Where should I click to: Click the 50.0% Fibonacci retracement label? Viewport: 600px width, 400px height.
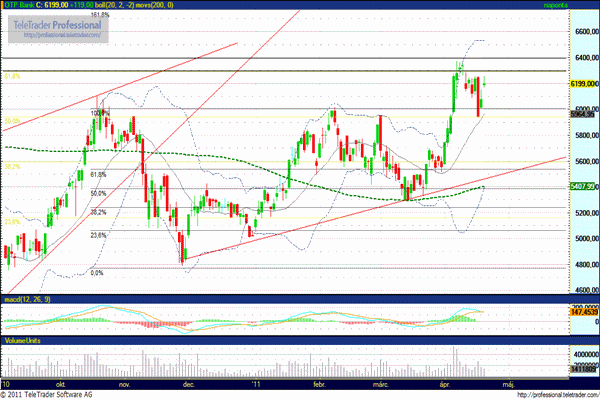tap(99, 193)
